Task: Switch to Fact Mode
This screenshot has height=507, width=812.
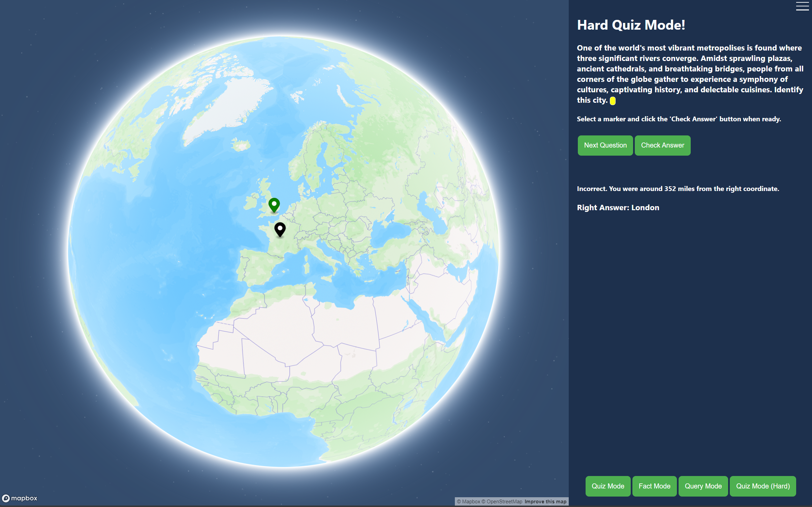Action: click(654, 486)
